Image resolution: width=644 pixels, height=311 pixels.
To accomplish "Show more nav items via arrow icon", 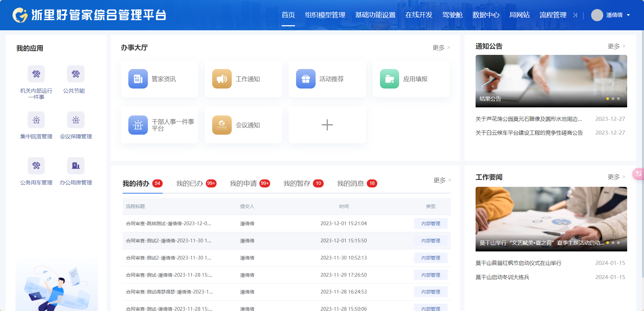I will tap(575, 15).
